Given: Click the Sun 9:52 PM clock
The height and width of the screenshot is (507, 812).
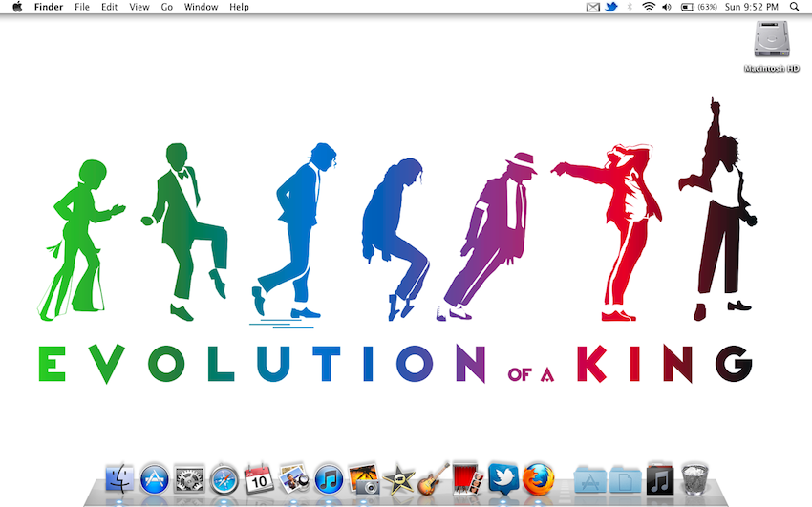Looking at the screenshot, I should click(752, 7).
